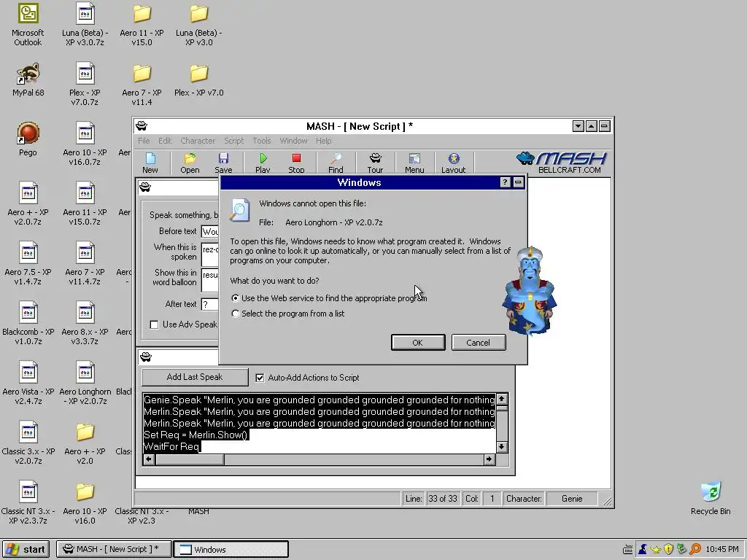Click the Save floppy disk toolbar icon

[x=223, y=163]
